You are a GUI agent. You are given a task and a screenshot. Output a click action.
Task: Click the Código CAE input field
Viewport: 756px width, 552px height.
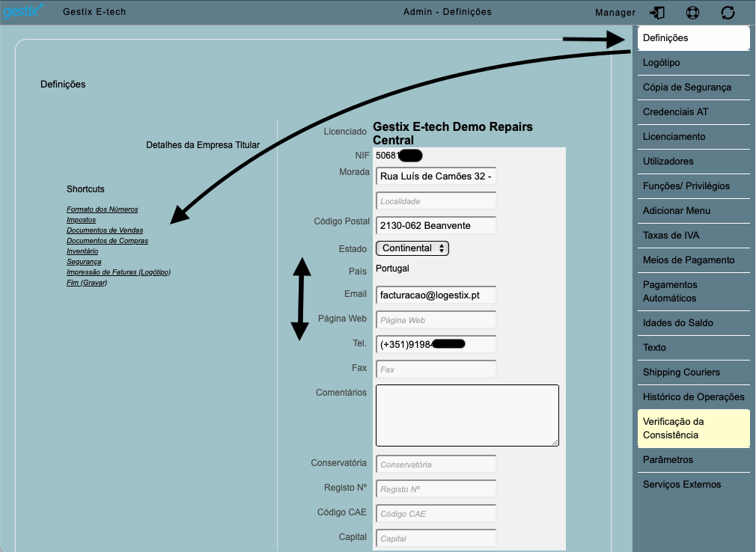[x=436, y=513]
